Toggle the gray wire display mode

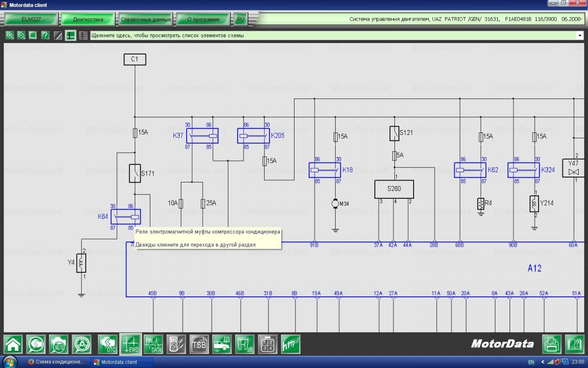coord(83,35)
